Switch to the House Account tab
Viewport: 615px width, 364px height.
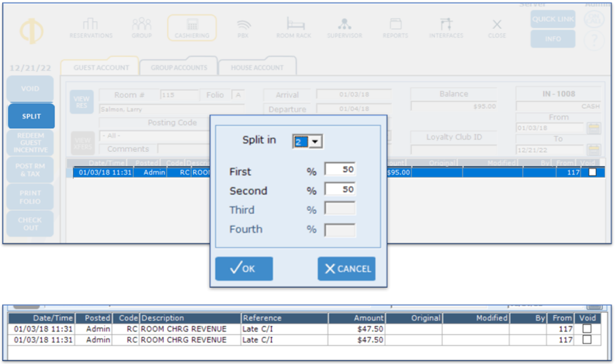click(257, 68)
